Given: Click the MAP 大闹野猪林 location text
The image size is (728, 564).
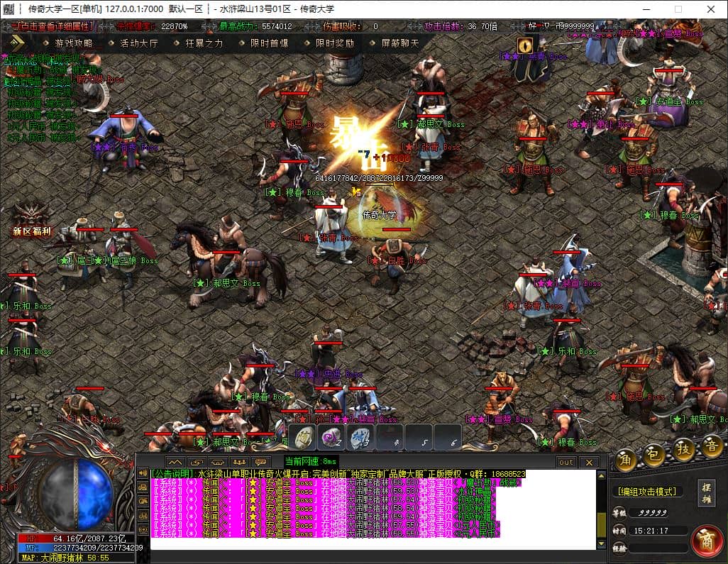Looking at the screenshot, I should (65, 558).
